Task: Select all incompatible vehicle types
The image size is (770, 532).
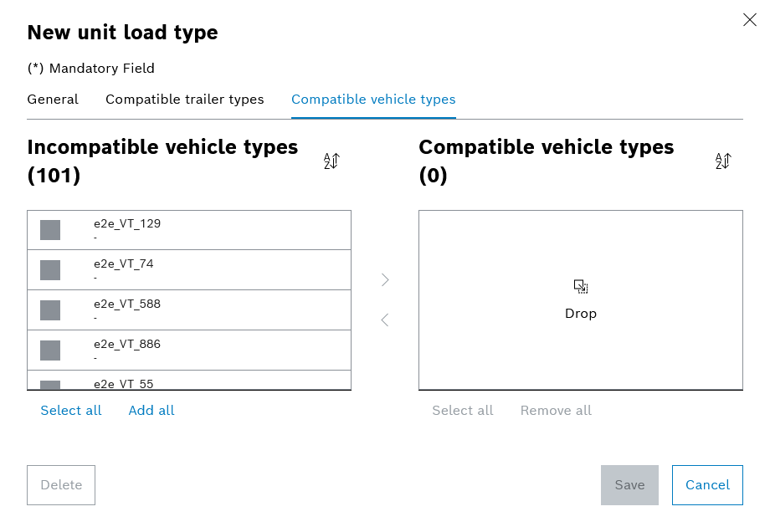Action: (x=70, y=410)
